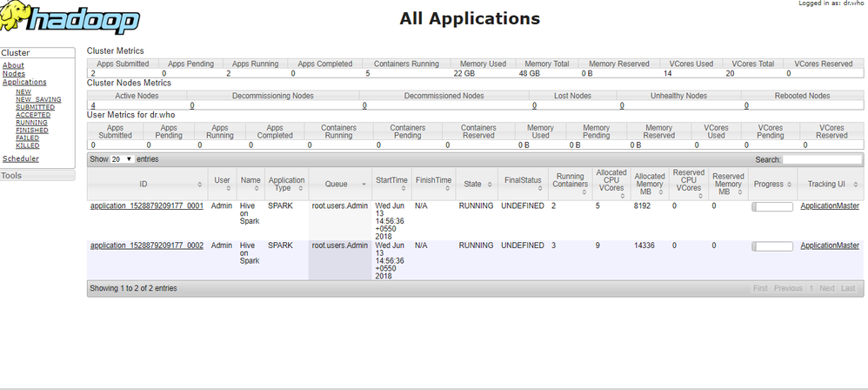Click the Active Nodes count 4
This screenshot has width=868, height=390.
(x=93, y=105)
